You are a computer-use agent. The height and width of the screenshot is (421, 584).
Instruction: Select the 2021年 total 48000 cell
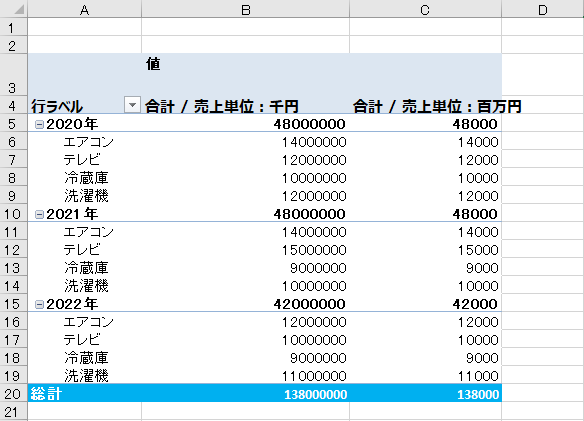point(425,214)
